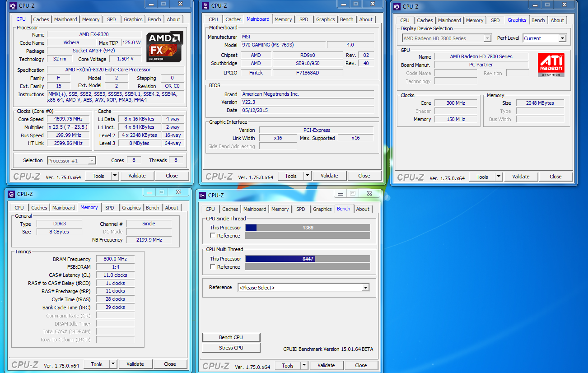Click BIOS Version value V22.3
The image size is (588, 373).
coord(307,102)
